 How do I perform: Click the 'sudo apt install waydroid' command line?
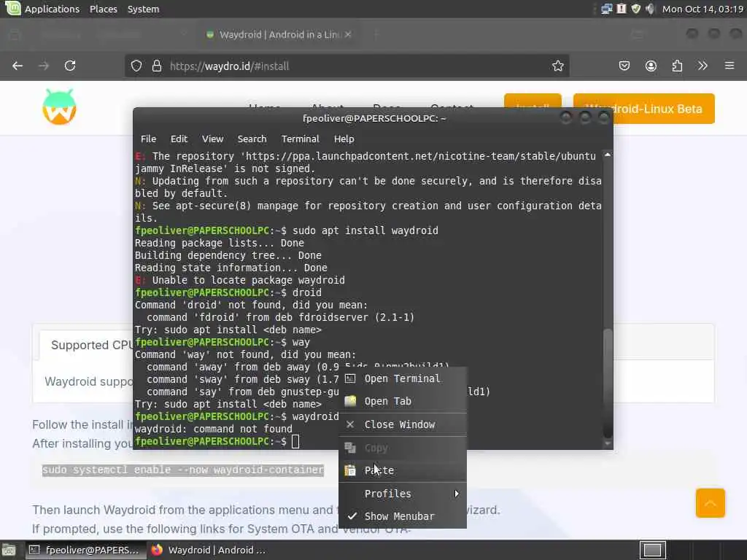[x=365, y=230]
